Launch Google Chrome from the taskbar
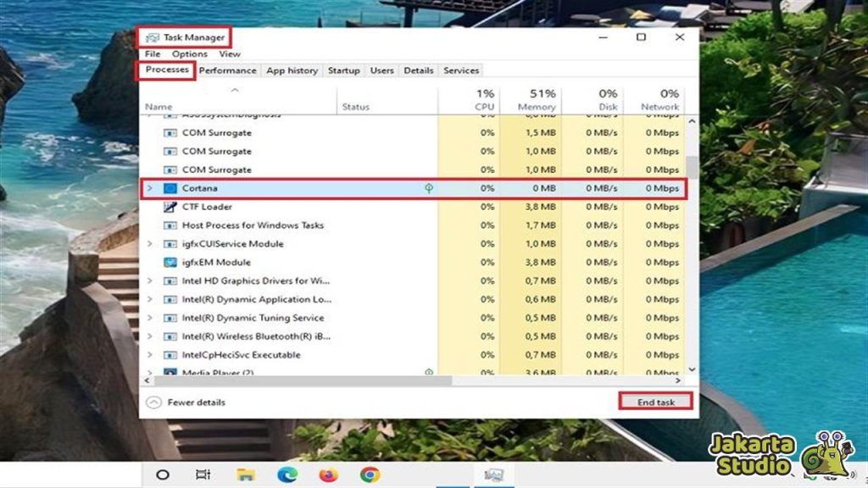Screen dimensions: 868x488 click(370, 474)
